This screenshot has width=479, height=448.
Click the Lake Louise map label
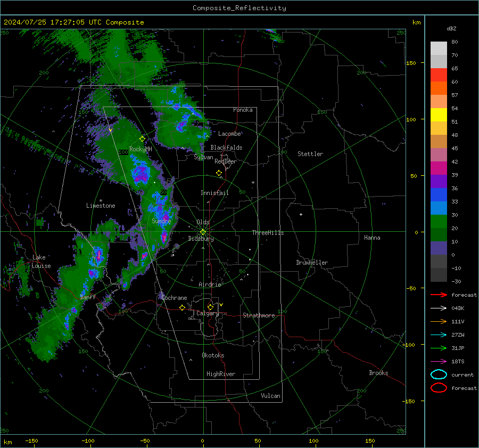41,262
